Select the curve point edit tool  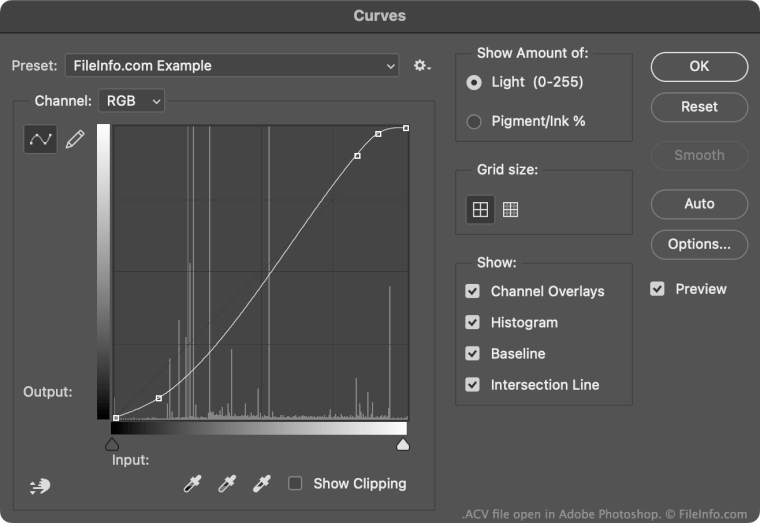(x=40, y=140)
